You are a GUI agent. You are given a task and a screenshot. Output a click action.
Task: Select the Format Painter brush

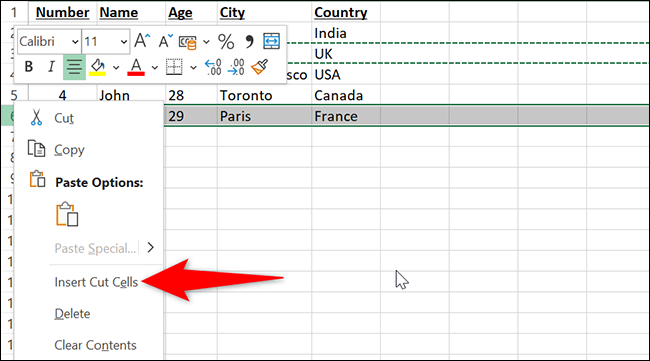click(260, 67)
